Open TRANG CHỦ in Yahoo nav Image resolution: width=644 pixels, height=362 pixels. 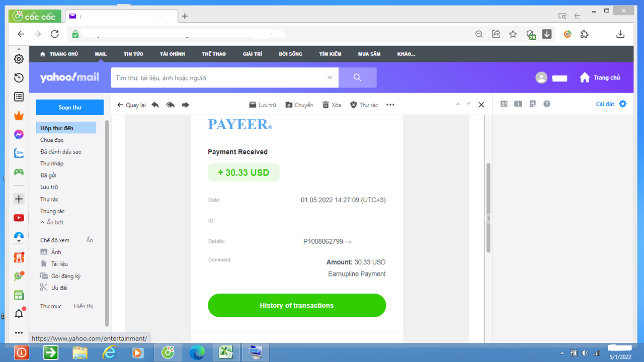[59, 54]
